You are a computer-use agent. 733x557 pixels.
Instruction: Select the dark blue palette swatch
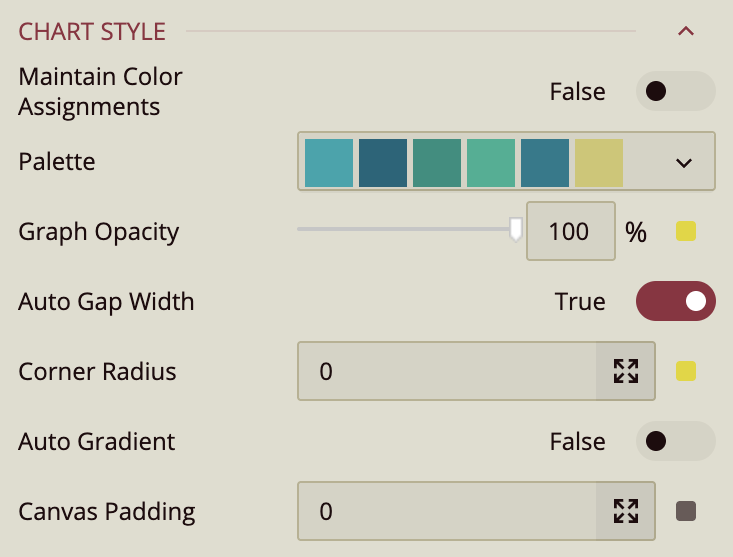[x=383, y=162]
